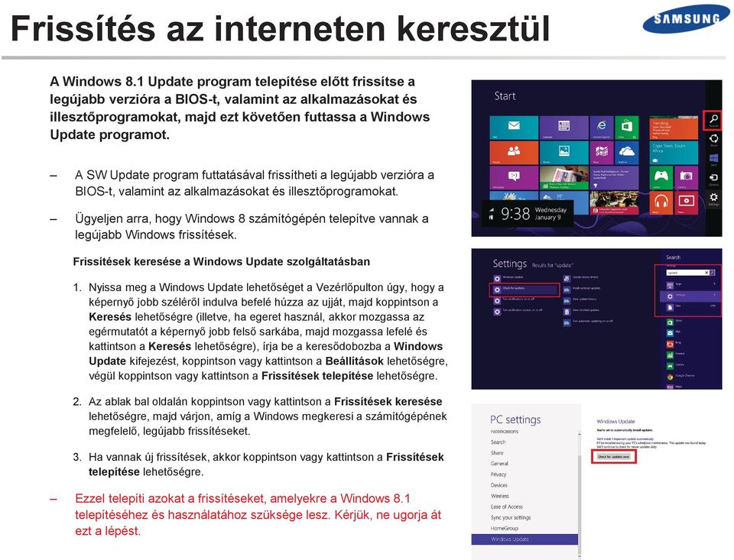Open the Mail tile on Start screen

click(x=514, y=128)
